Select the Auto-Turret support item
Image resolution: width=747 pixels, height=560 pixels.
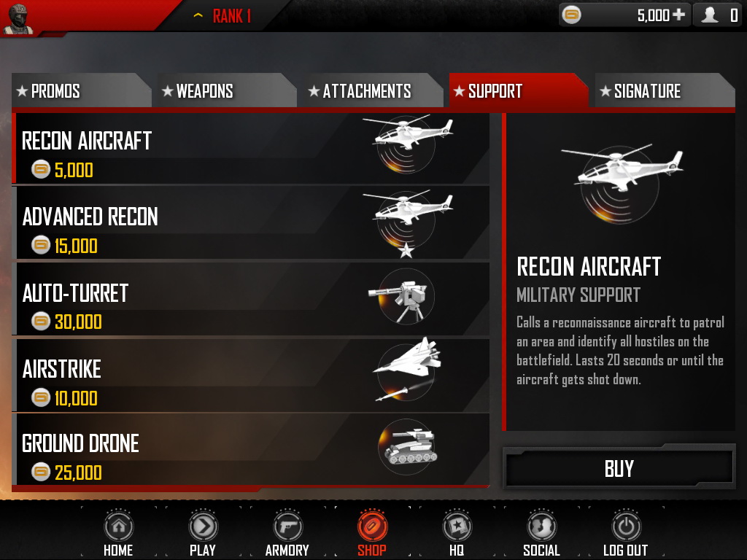[x=251, y=300]
